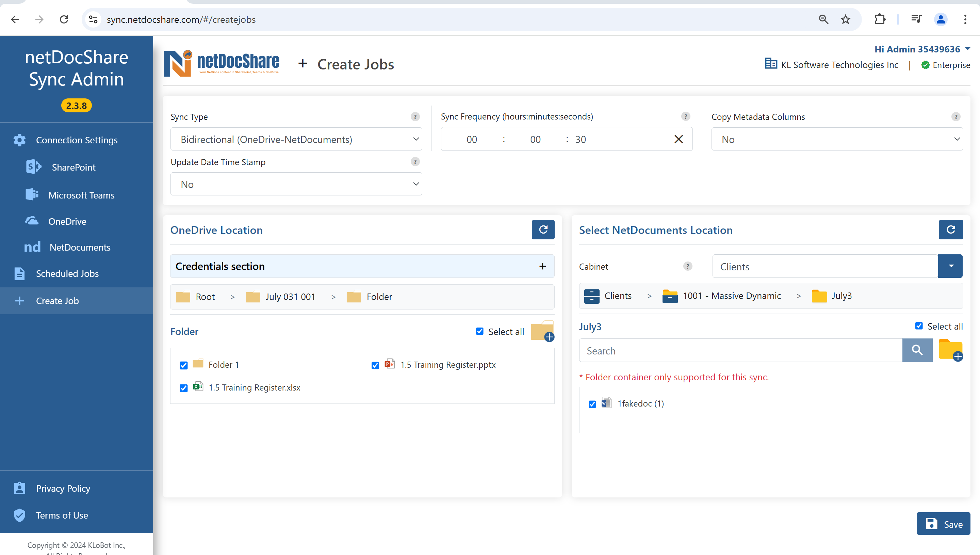Create a new folder in the OneDrive location
This screenshot has width=980, height=555.
click(x=542, y=331)
